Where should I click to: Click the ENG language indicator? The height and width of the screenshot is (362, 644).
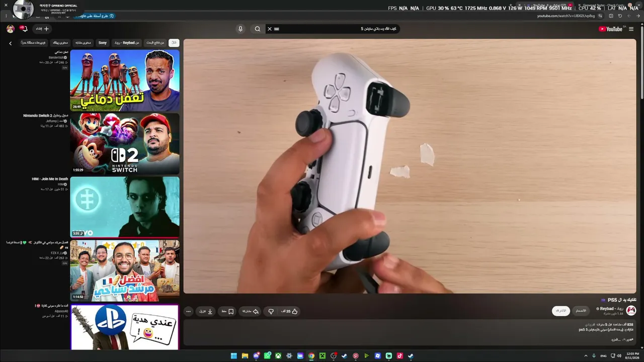603,356
